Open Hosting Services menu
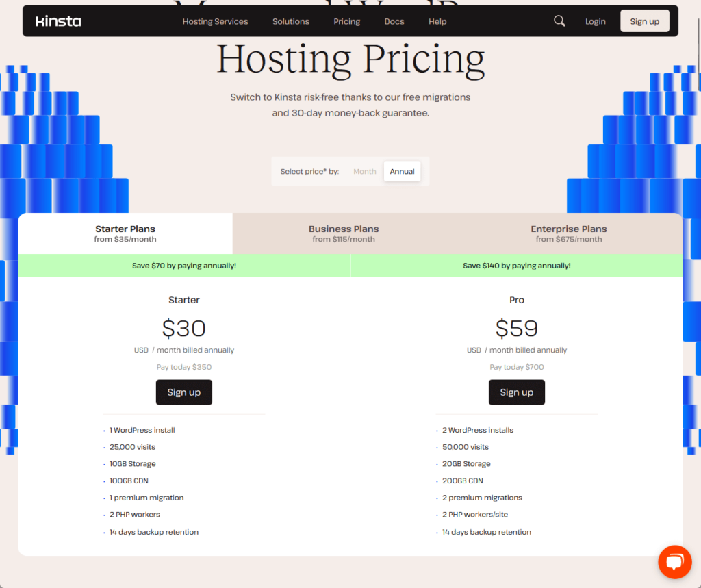 pyautogui.click(x=215, y=21)
